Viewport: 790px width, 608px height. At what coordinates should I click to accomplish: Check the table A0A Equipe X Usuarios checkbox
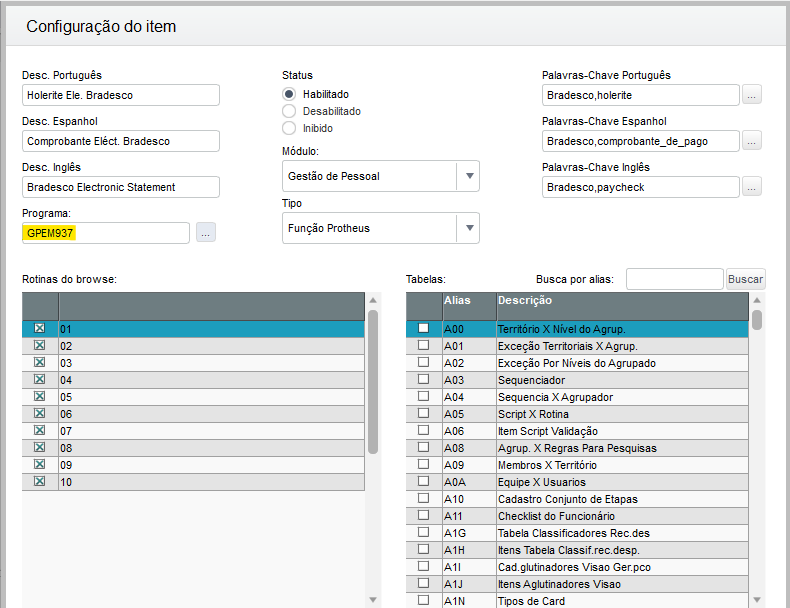pos(423,482)
